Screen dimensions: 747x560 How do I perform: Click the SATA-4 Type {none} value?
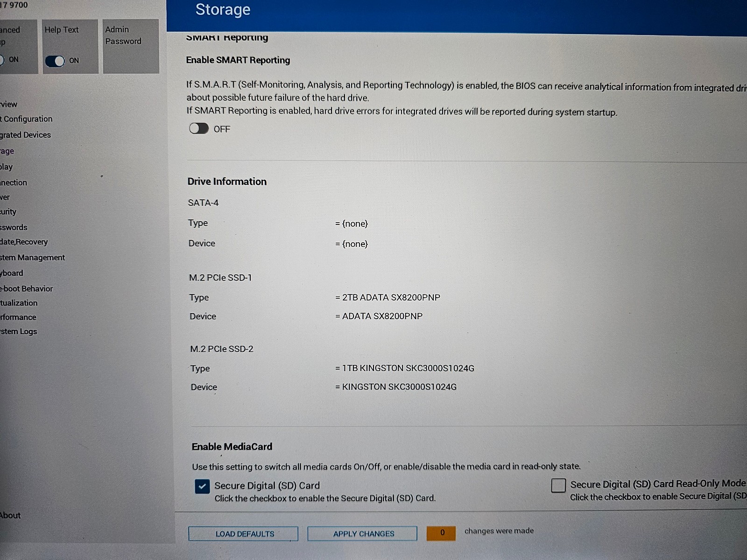(x=355, y=224)
